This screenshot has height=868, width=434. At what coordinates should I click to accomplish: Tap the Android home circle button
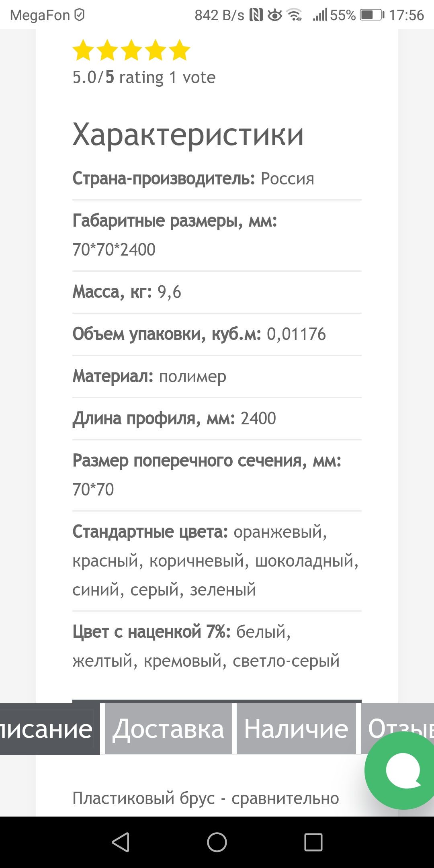point(217,842)
